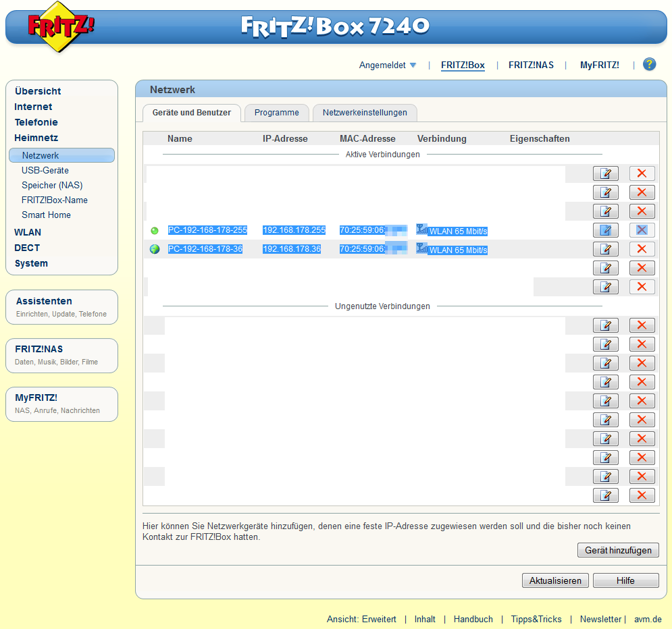This screenshot has height=629, width=672.
Task: Go to MyFRITZ! in top navigation
Action: pyautogui.click(x=599, y=65)
